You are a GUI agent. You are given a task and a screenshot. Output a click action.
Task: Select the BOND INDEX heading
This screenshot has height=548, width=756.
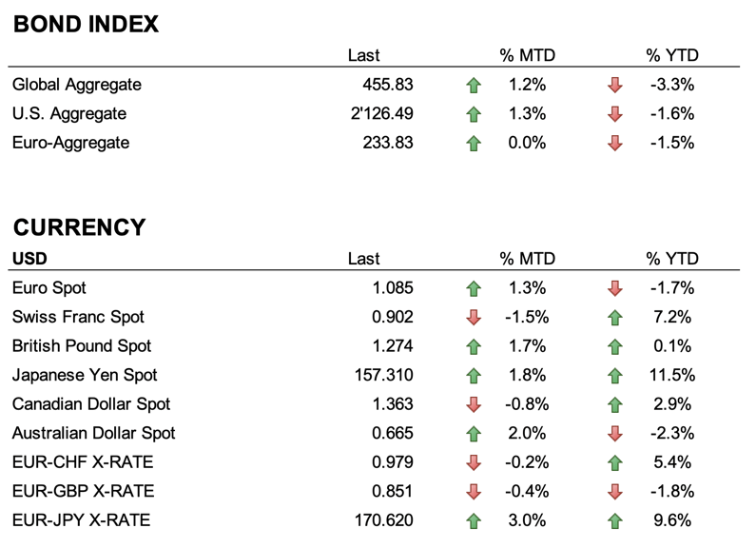pos(86,25)
